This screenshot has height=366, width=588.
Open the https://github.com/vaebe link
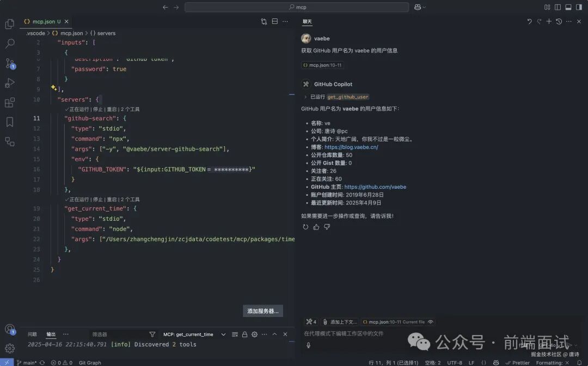pos(375,187)
